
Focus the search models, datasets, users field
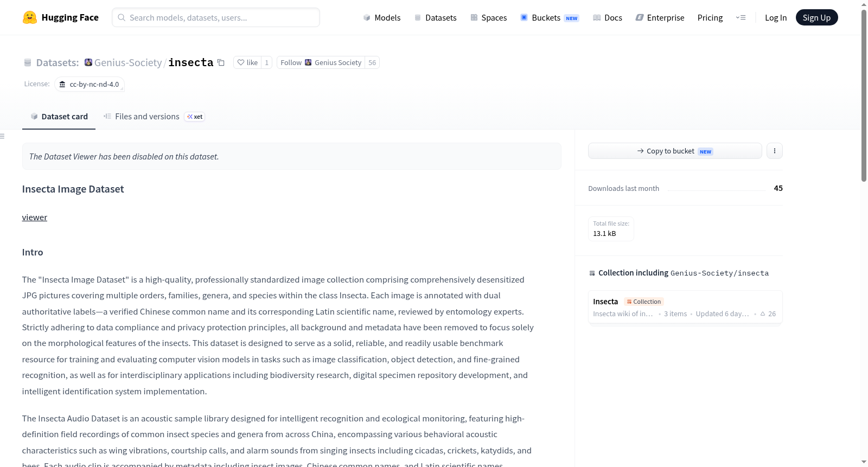click(216, 17)
